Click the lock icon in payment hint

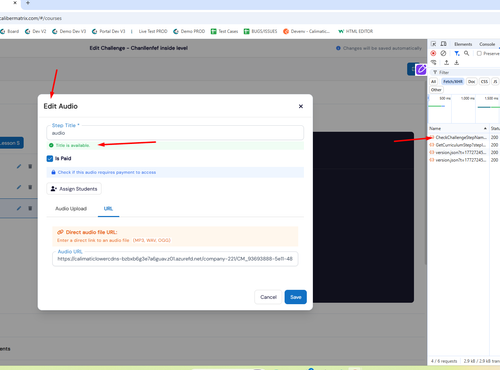53,172
